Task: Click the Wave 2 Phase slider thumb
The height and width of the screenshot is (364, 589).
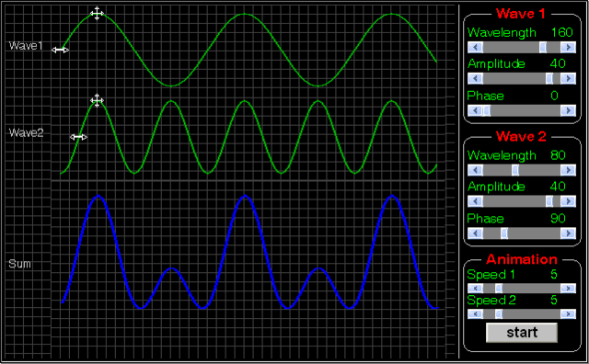Action: pyautogui.click(x=504, y=233)
